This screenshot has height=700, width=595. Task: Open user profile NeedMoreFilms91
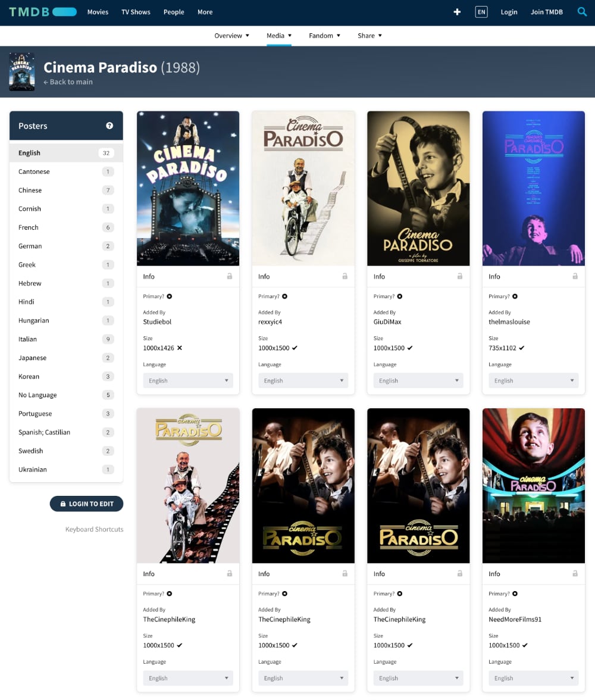(x=515, y=619)
